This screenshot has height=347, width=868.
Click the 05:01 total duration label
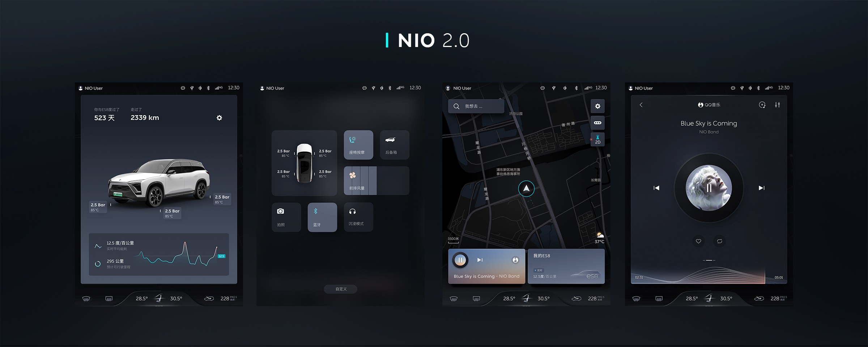coord(779,278)
